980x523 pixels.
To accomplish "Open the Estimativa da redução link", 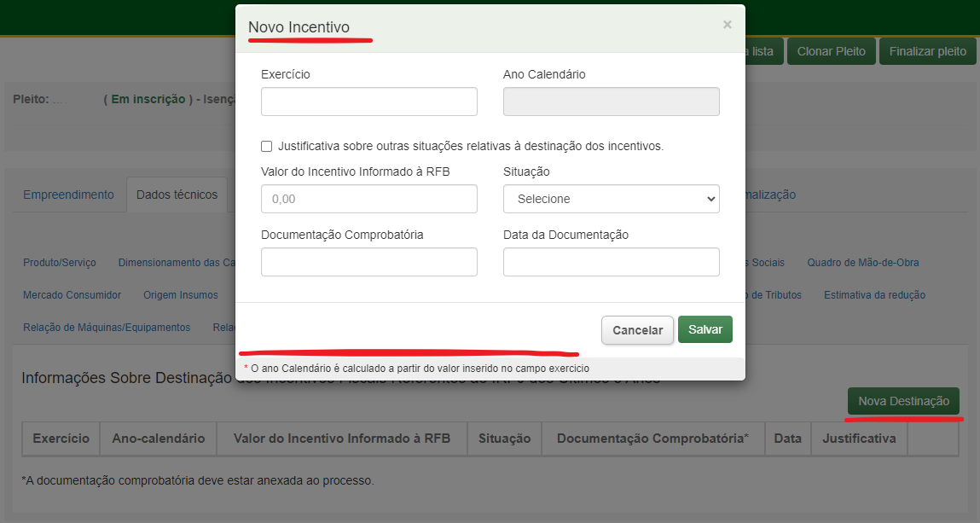I will pos(874,295).
